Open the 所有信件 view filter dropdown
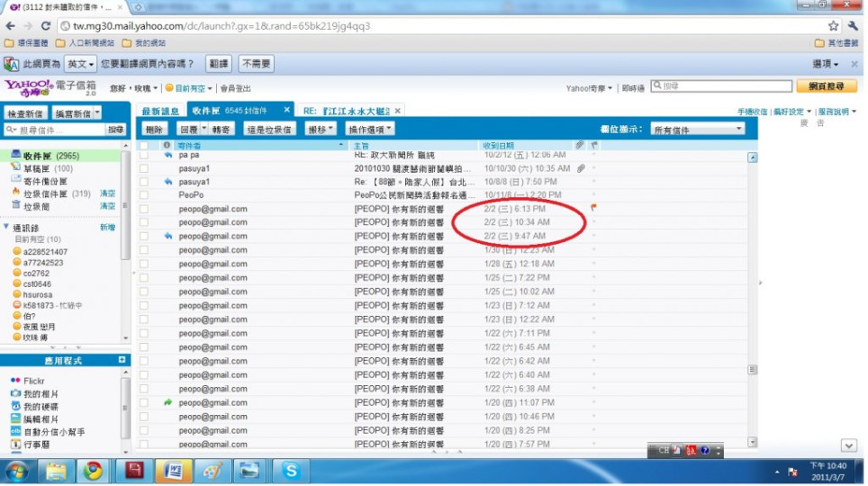This screenshot has width=868, height=486. click(699, 130)
